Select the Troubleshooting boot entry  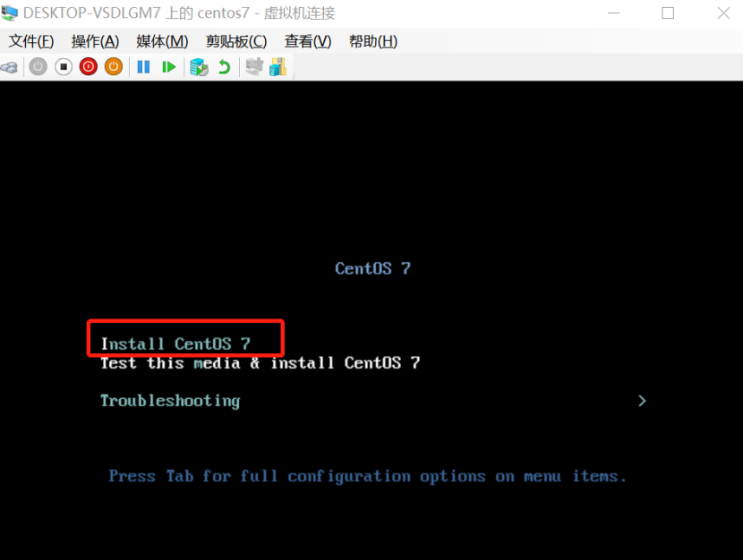coord(170,401)
